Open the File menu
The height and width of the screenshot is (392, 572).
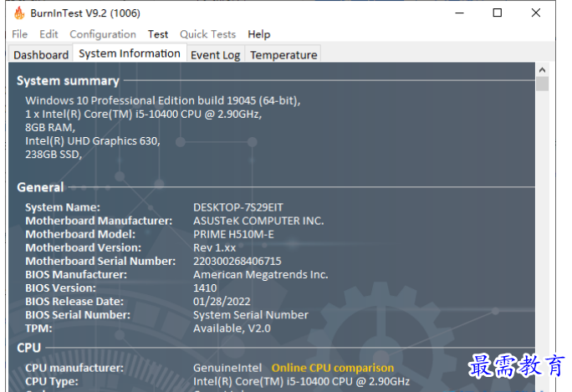[20, 34]
